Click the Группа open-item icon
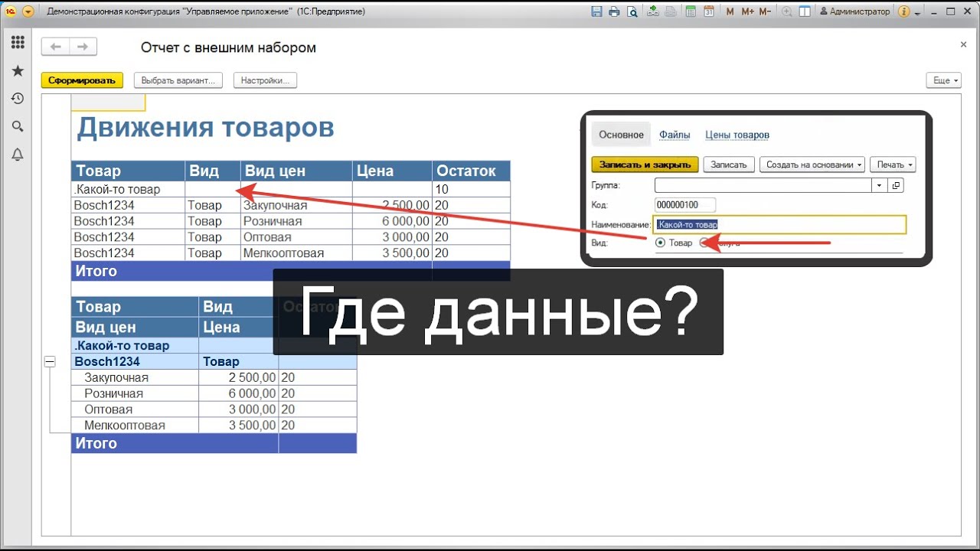The height and width of the screenshot is (551, 980). [897, 185]
